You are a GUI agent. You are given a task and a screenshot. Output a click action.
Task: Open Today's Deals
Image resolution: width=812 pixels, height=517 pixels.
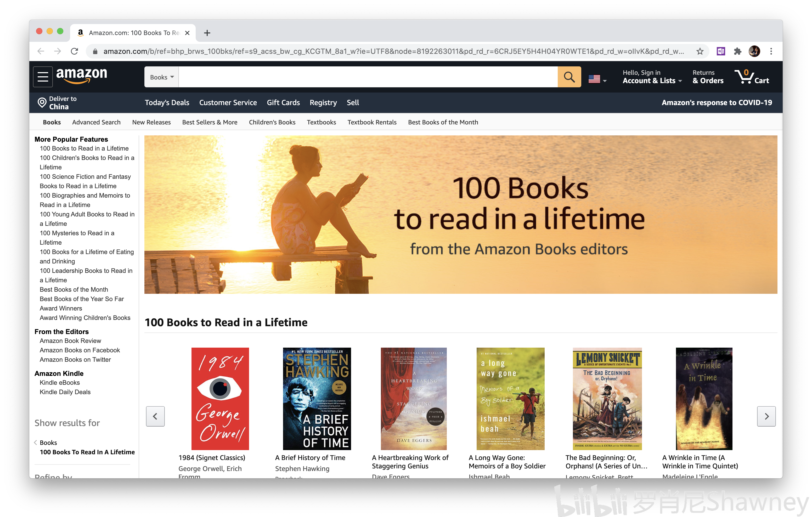click(167, 102)
